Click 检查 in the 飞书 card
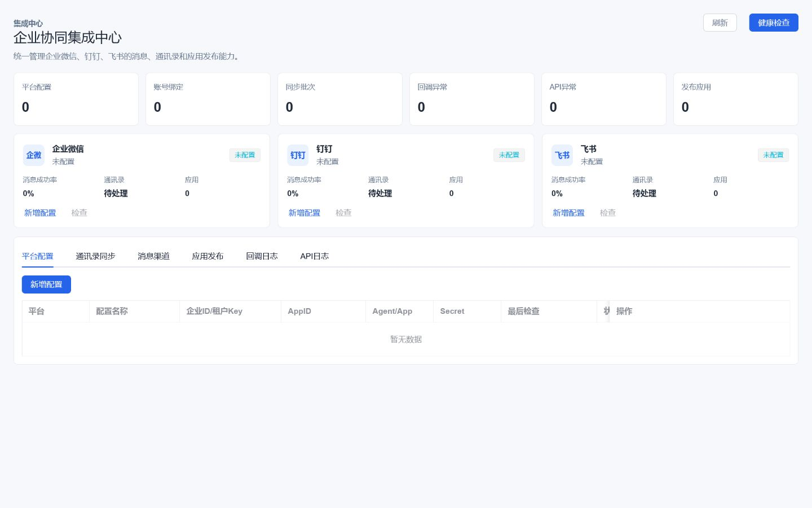This screenshot has height=508, width=812. tap(608, 213)
